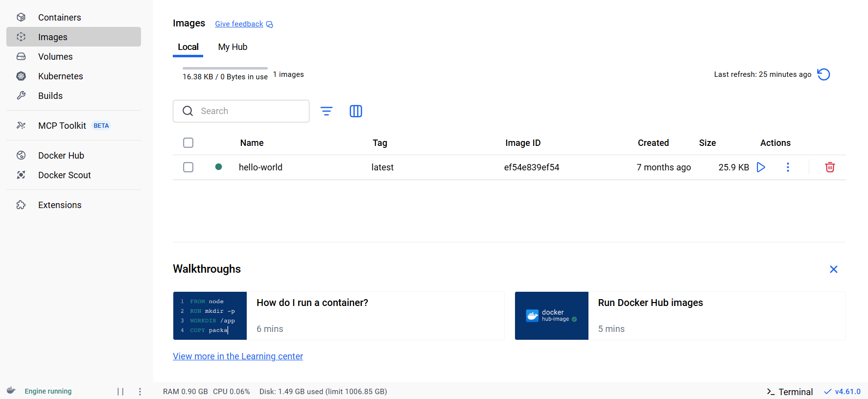This screenshot has height=399, width=868.
Task: Click the Kubernetes wheel icon
Action: click(x=21, y=76)
